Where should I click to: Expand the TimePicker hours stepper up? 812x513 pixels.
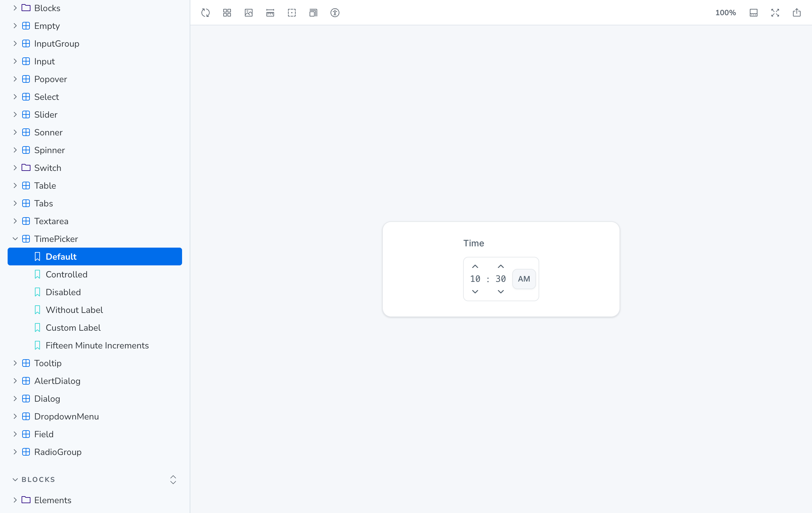[x=475, y=266]
